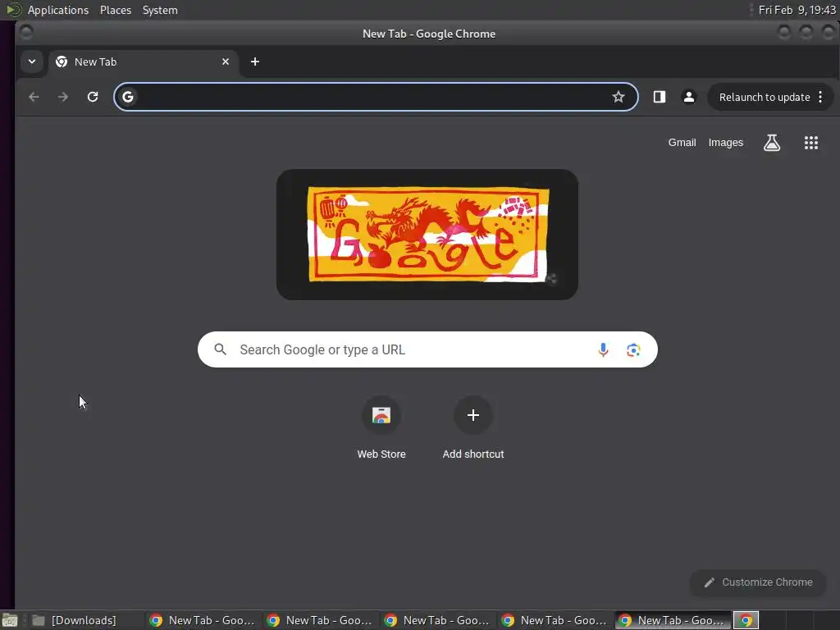Open the Images link
Image resolution: width=840 pixels, height=630 pixels.
[x=725, y=143]
